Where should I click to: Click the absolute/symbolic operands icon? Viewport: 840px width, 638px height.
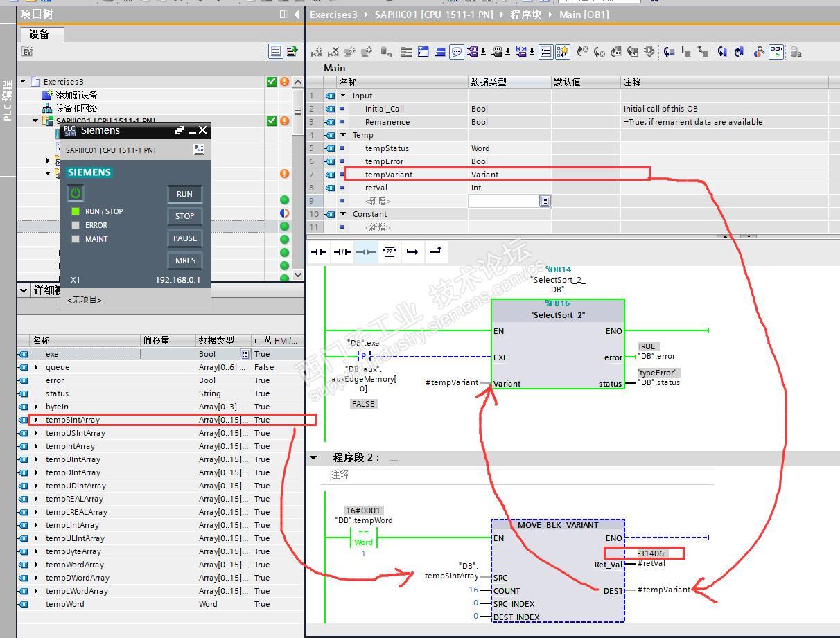(474, 52)
